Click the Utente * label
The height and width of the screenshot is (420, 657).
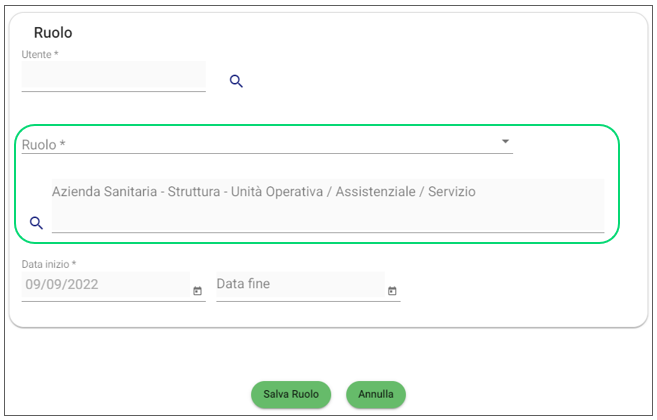coord(42,54)
